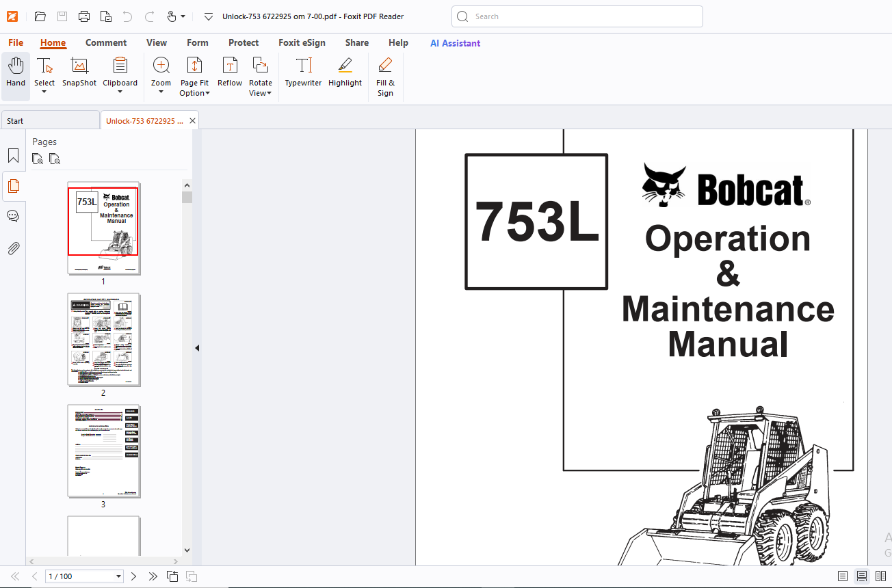This screenshot has height=588, width=892.
Task: Reduce page thumbnails icon in Pages panel
Action: pos(55,159)
